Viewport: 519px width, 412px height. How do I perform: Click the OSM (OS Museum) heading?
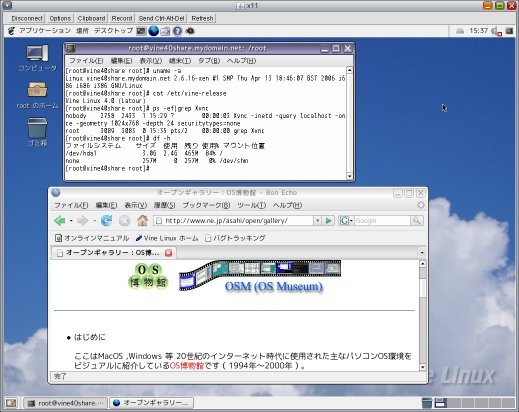click(x=274, y=287)
